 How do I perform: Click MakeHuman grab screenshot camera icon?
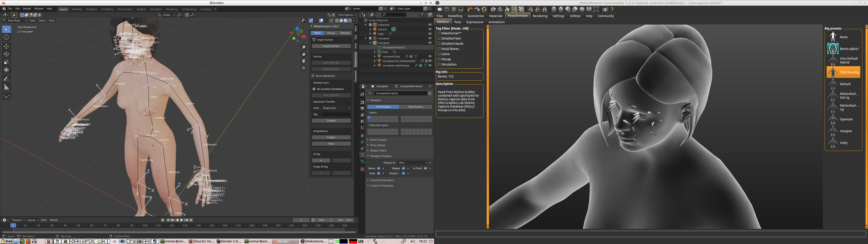pyautogui.click(x=605, y=9)
